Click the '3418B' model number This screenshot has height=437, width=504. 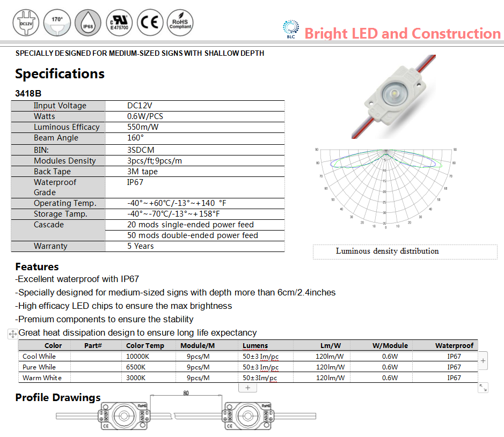coord(28,93)
